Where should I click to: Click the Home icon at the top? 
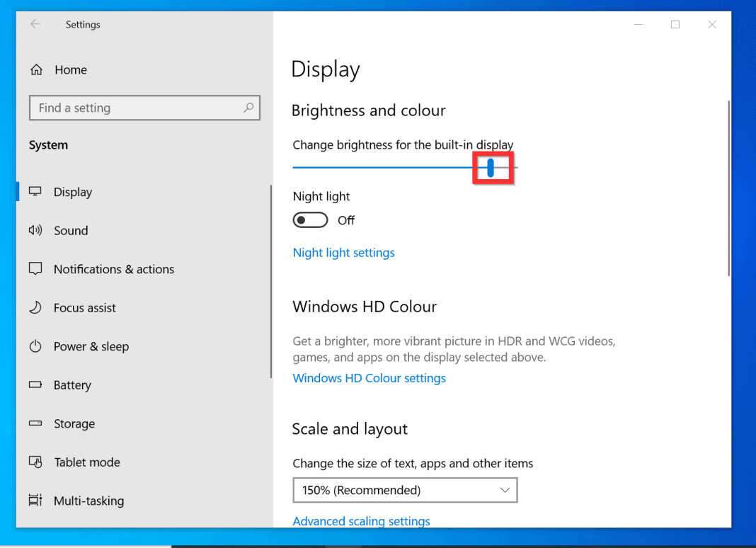[35, 69]
